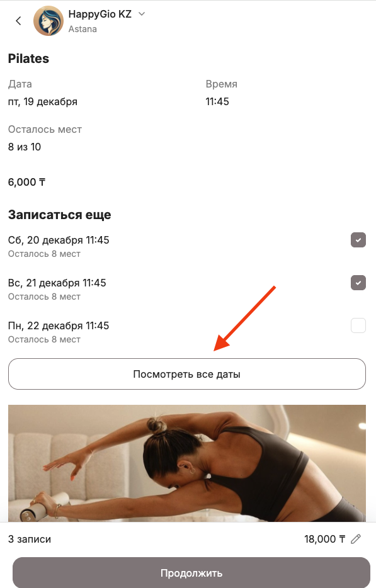Screen dimensions: 376x588
Task: Uncheck the Вс, 21 декабря 11:45 checkbox
Action: [358, 283]
